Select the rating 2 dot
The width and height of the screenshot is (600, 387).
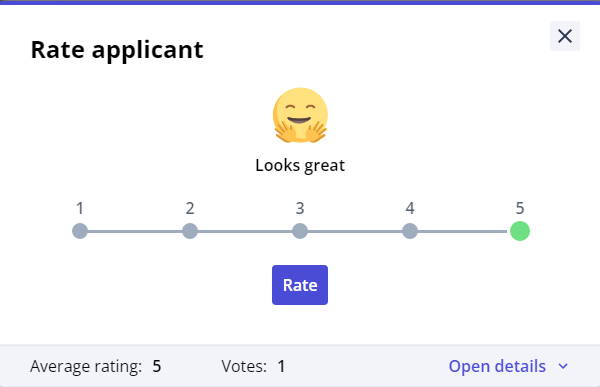190,231
